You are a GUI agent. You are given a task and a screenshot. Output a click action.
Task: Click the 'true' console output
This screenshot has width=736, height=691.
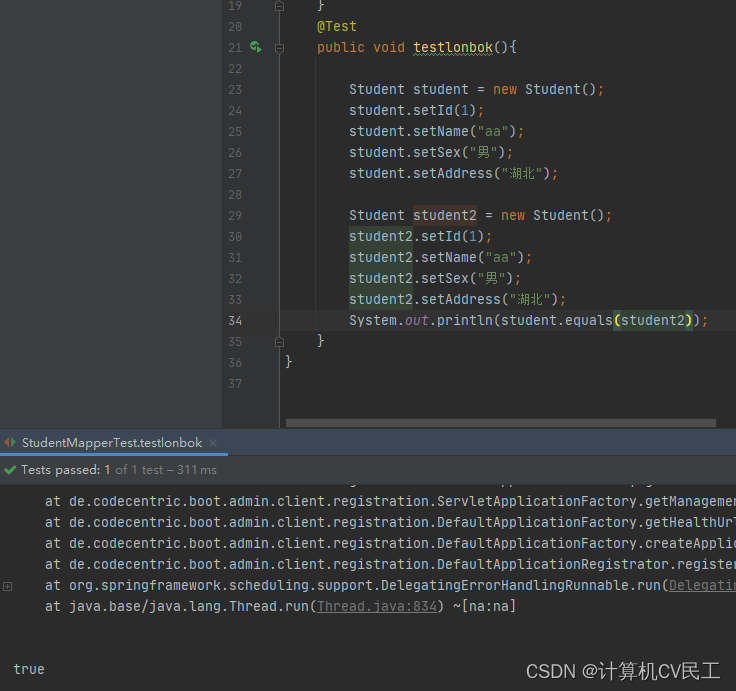[x=29, y=669]
